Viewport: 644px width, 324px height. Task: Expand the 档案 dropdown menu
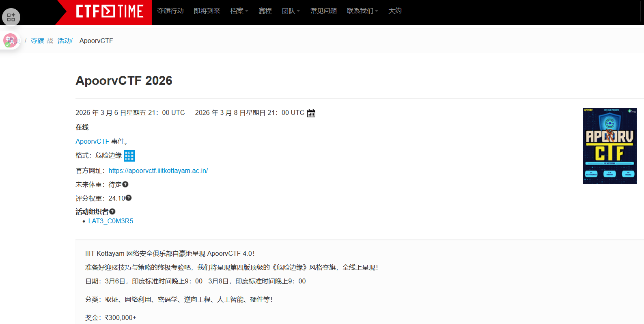coord(239,11)
